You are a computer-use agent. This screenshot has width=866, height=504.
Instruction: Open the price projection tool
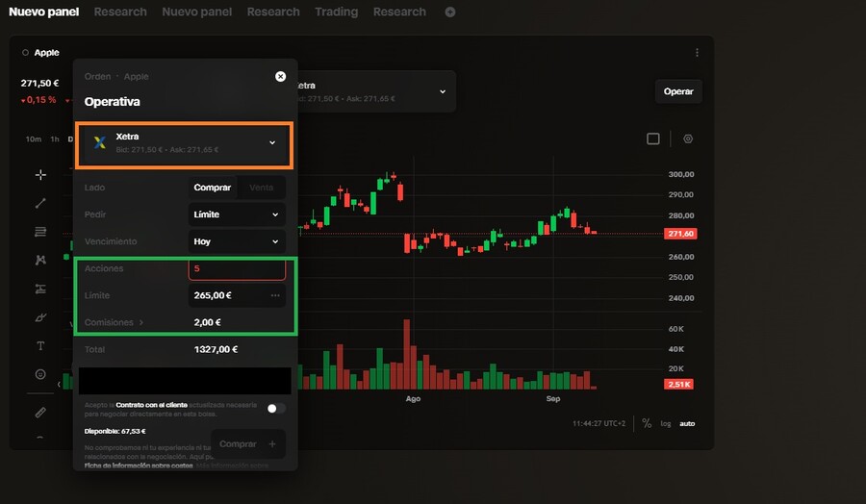(40, 289)
